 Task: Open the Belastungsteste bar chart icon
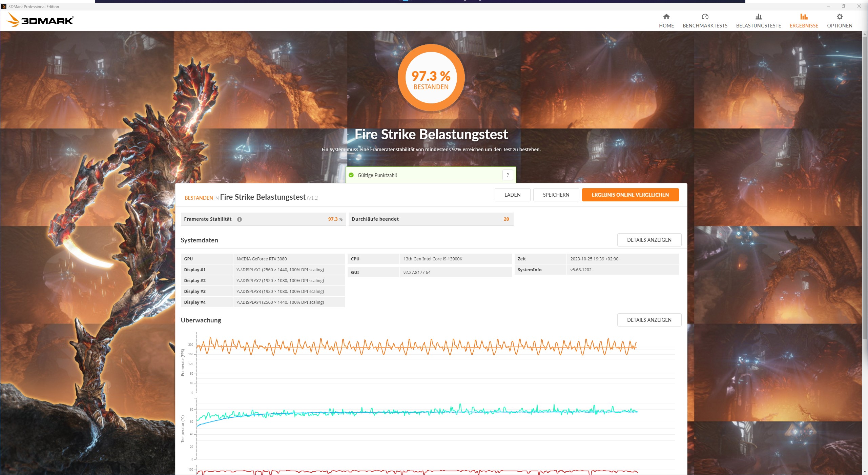[759, 17]
